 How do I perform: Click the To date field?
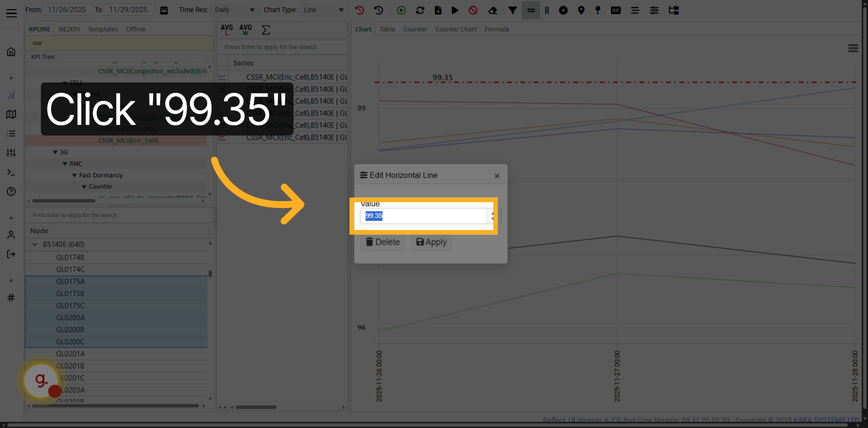pyautogui.click(x=129, y=10)
